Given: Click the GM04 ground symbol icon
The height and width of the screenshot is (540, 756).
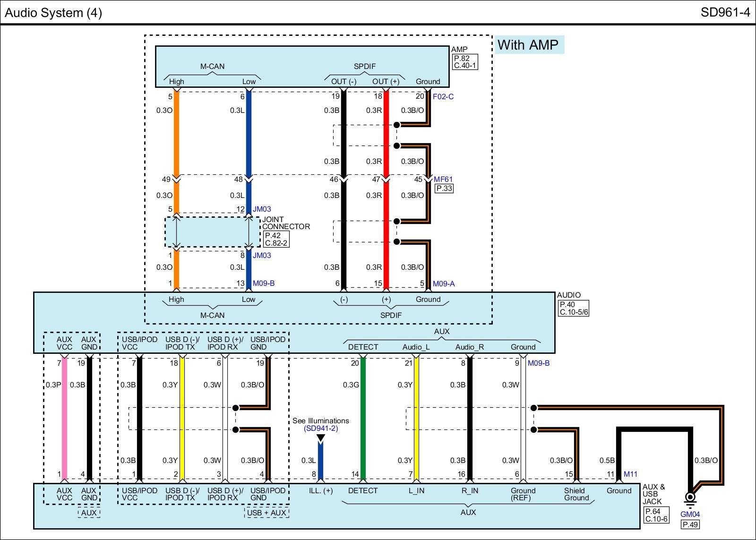Looking at the screenshot, I should pyautogui.click(x=690, y=498).
